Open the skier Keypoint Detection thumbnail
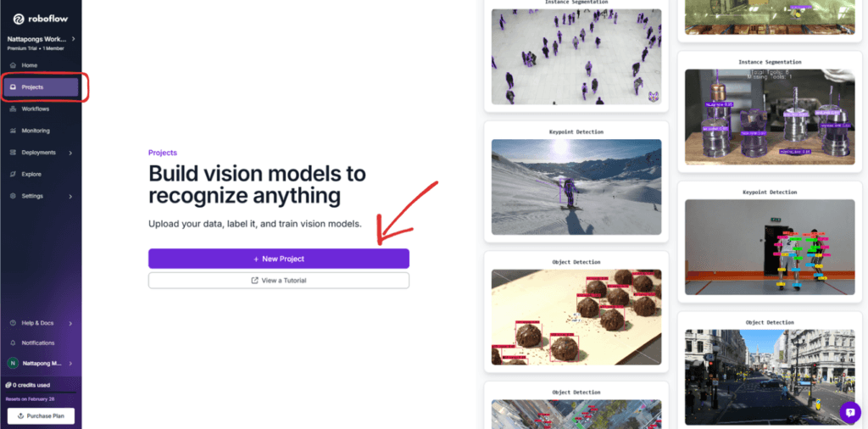Viewport: 868px width, 429px height. pos(576,187)
